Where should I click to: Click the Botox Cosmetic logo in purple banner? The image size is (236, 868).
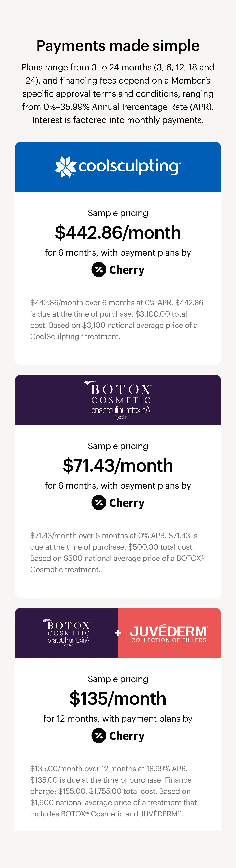coord(121,400)
